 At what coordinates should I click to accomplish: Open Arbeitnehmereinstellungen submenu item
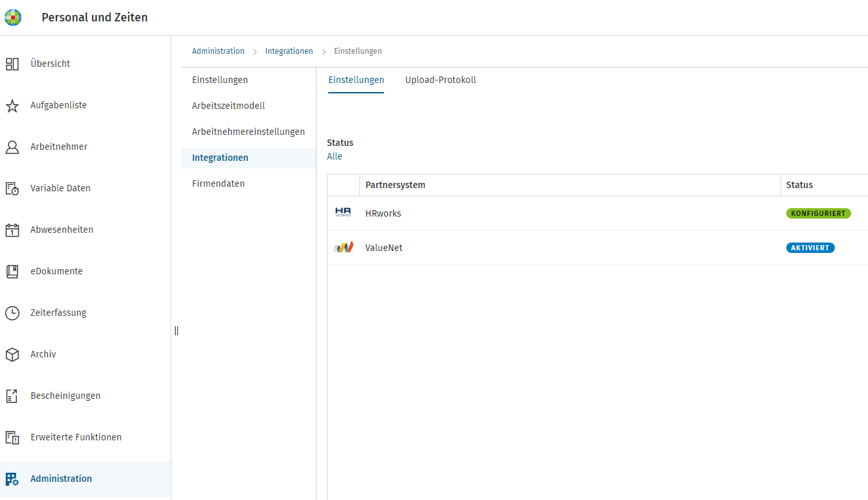pyautogui.click(x=248, y=132)
